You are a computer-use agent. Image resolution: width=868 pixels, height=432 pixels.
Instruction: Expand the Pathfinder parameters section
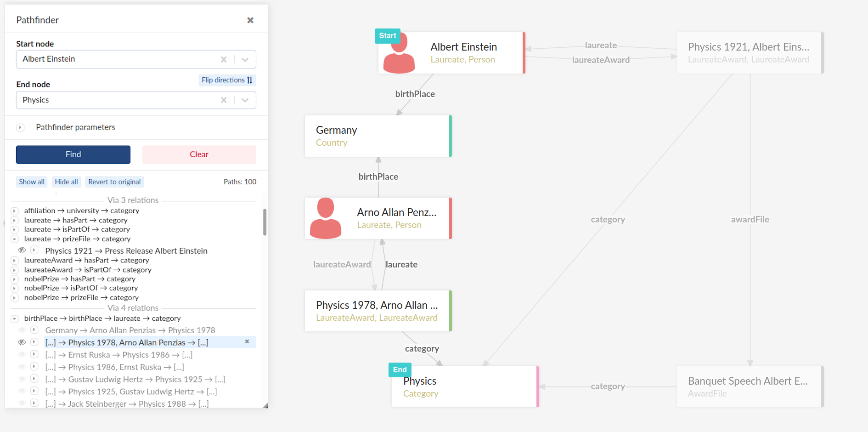pos(20,127)
